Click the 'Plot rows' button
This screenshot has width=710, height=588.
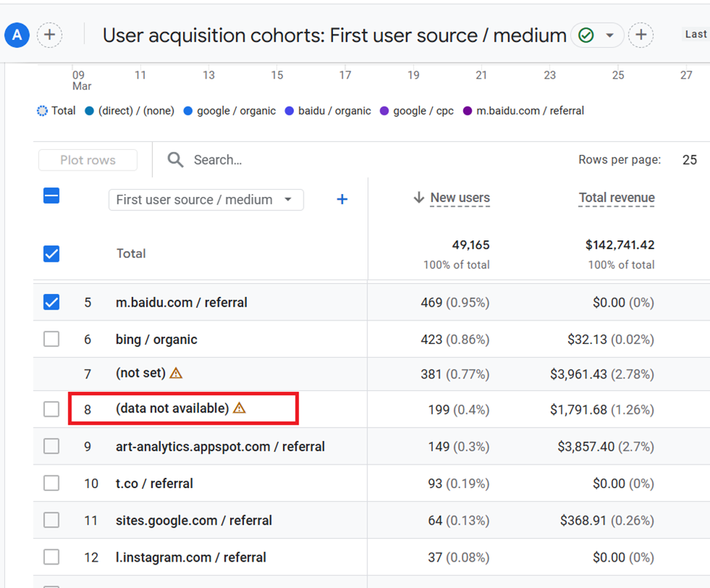[88, 160]
